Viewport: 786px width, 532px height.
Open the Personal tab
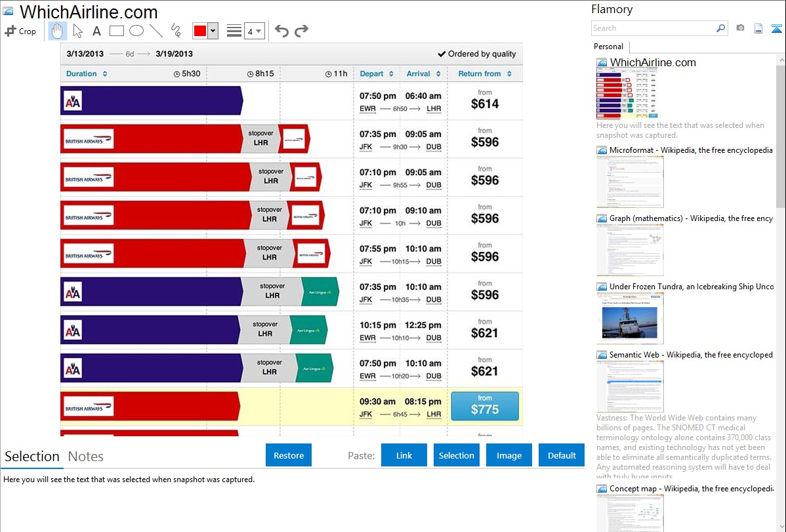(x=609, y=47)
